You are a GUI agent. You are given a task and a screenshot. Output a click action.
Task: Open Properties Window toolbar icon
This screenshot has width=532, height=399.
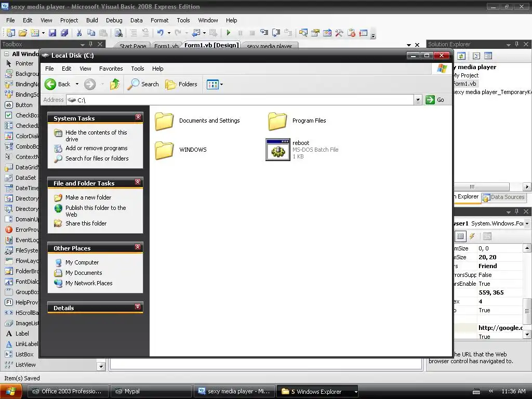tap(315, 33)
